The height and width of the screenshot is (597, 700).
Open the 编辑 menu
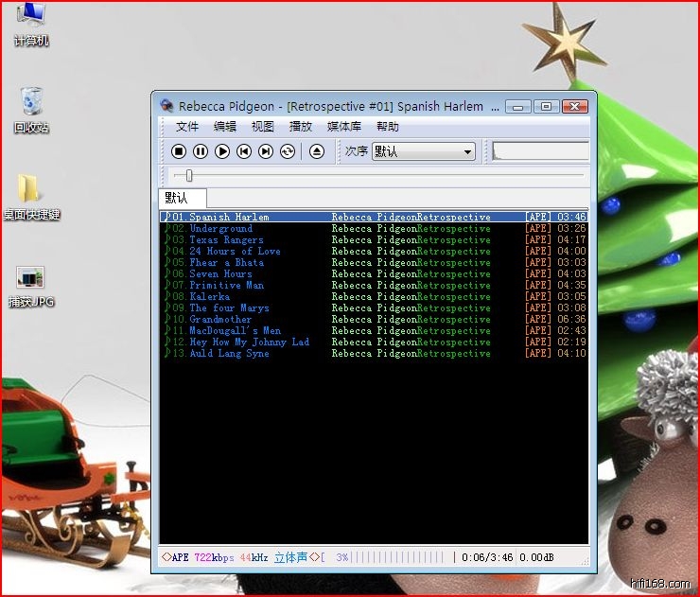pyautogui.click(x=225, y=127)
